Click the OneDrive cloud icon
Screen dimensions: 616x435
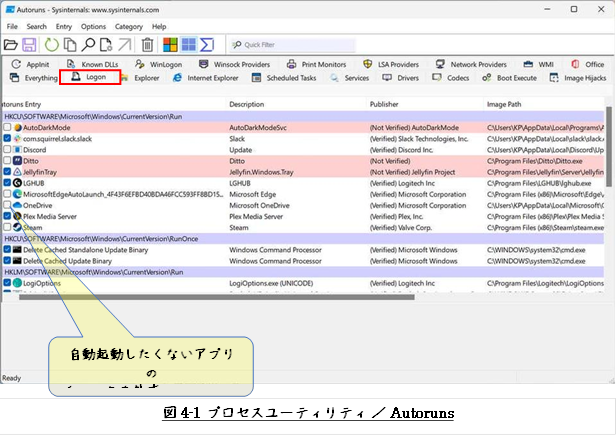point(17,205)
